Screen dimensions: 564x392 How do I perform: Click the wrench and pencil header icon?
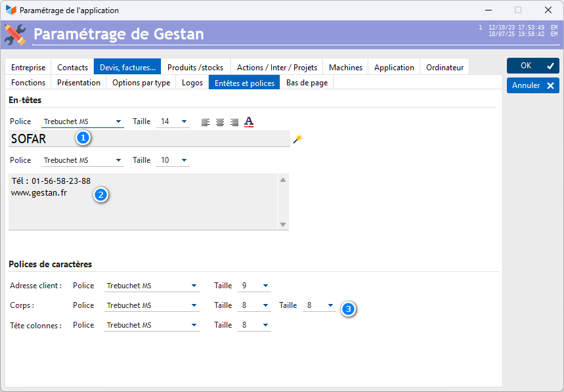16,34
